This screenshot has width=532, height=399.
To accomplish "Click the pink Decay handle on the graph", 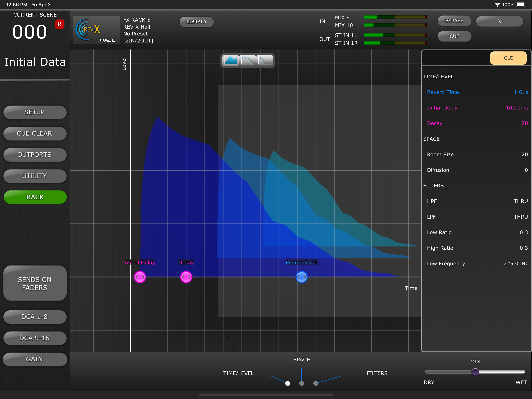I will pos(186,277).
